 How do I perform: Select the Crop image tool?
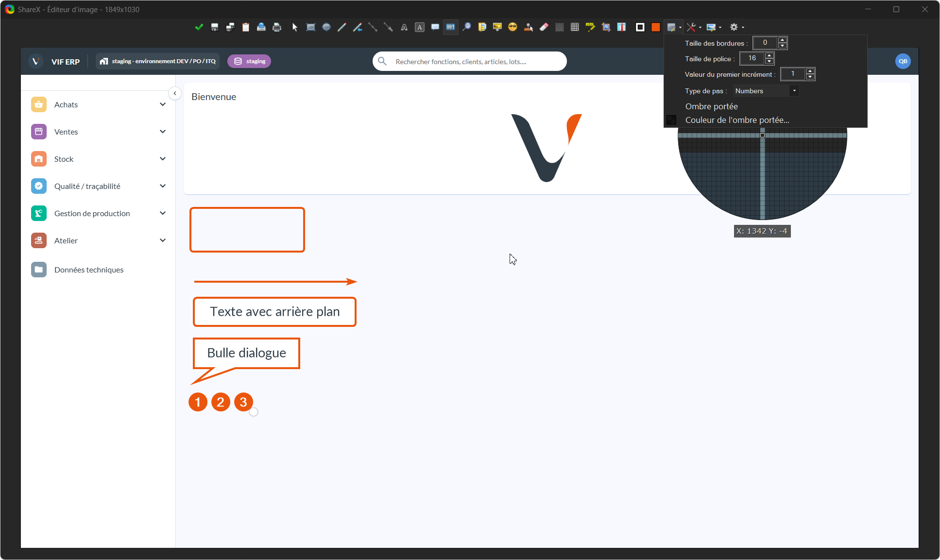pos(606,27)
